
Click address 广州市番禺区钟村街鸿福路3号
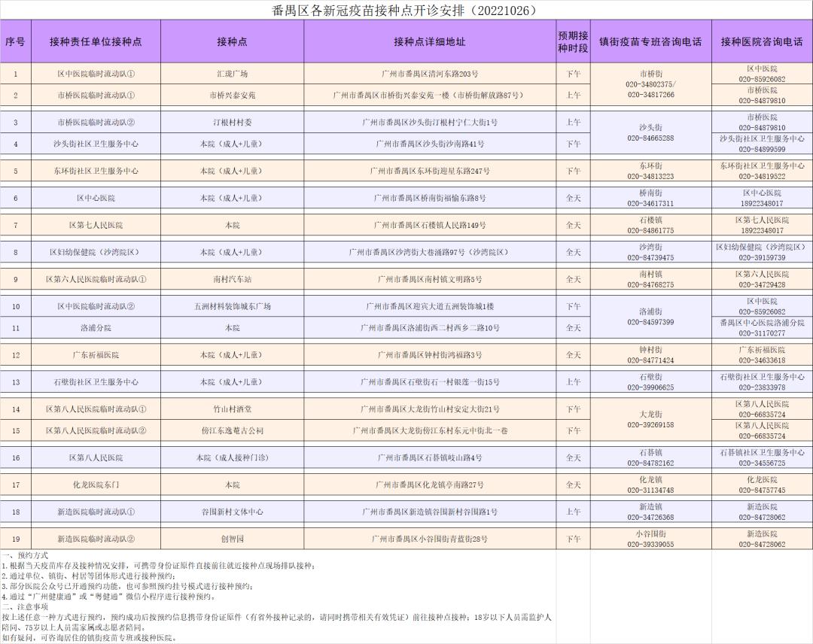430,355
